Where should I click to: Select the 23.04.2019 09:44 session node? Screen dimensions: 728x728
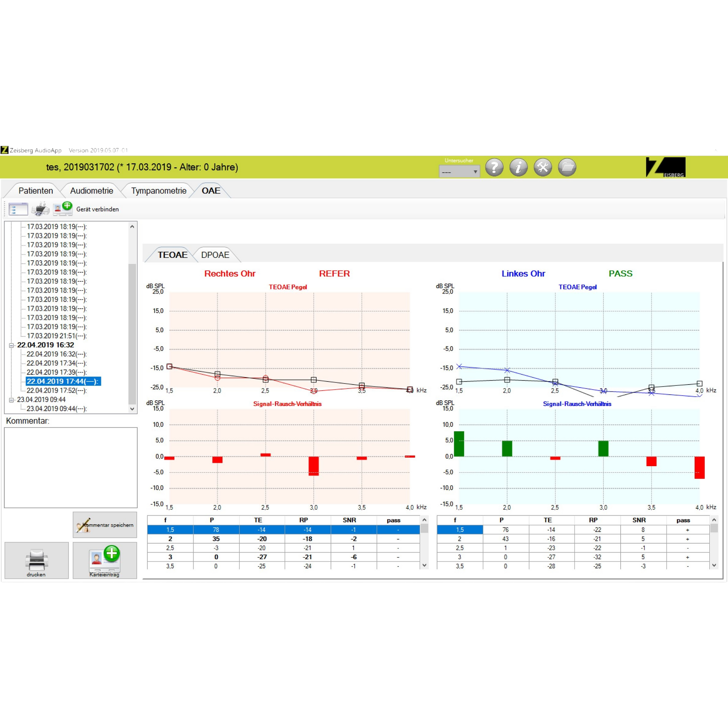pos(42,400)
